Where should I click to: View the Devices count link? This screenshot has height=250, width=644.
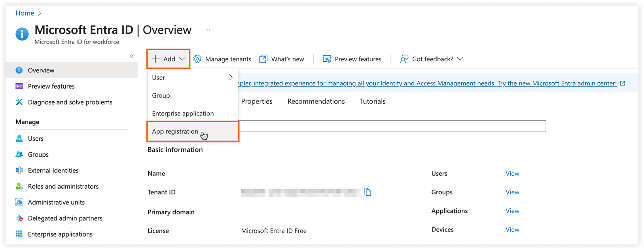point(512,229)
